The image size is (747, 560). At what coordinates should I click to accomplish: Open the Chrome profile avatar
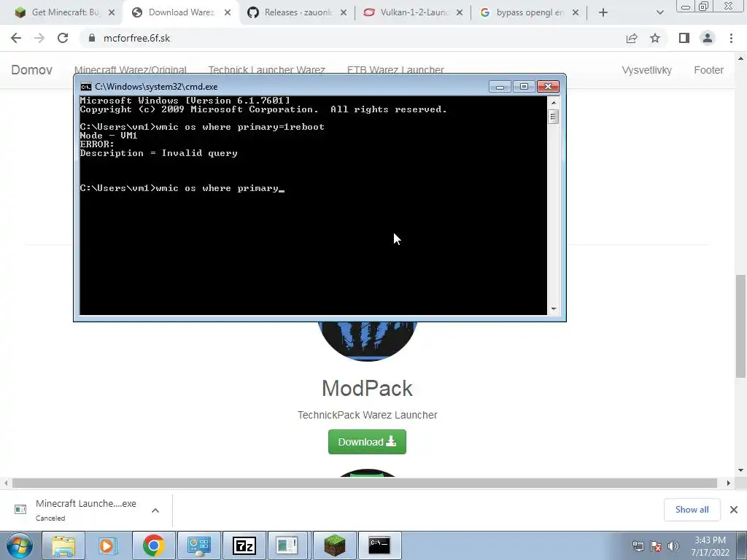[708, 38]
